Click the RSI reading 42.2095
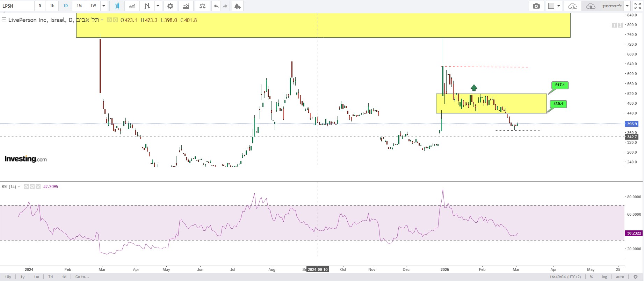Viewport: 644px width, 281px height. (51, 187)
